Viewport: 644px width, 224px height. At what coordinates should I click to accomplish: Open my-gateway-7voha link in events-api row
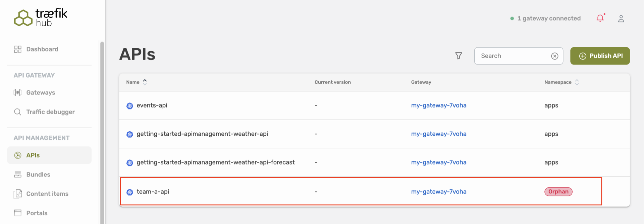(x=439, y=105)
